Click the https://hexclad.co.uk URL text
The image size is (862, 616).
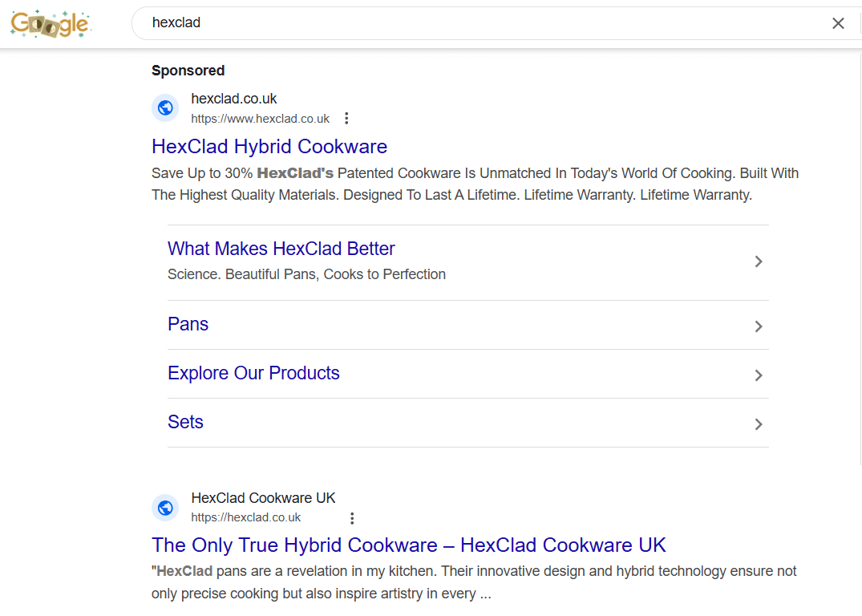pos(245,517)
